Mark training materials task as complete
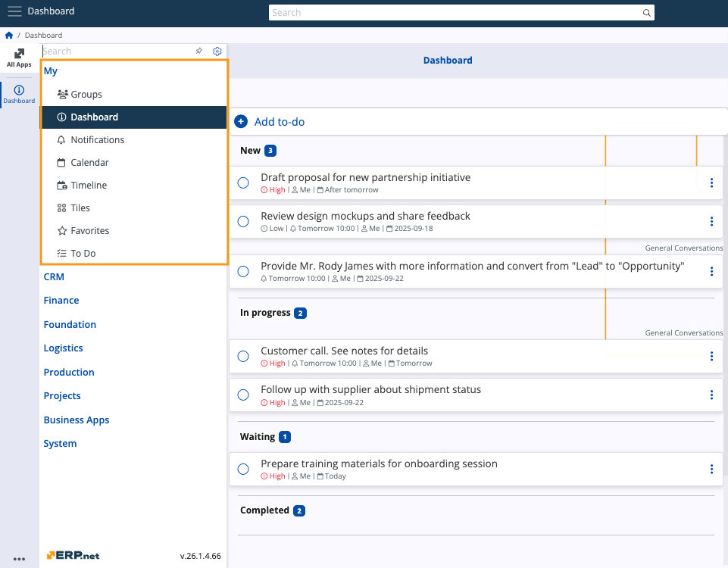 coord(243,469)
